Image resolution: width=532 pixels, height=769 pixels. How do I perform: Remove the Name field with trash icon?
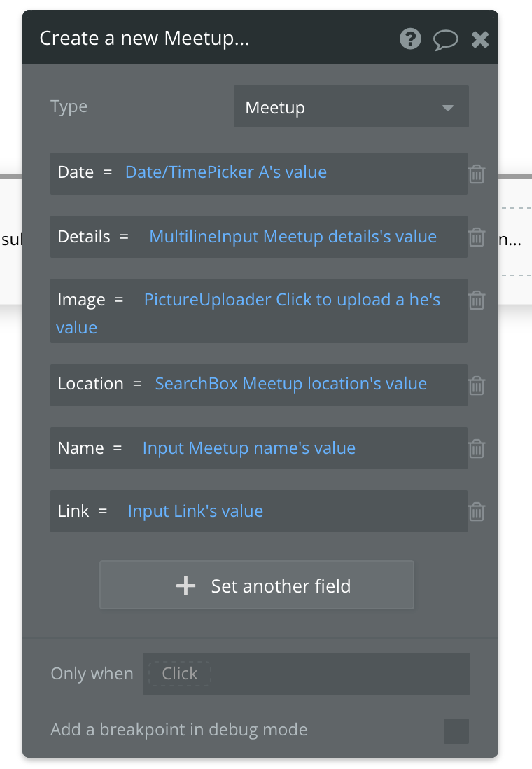tap(477, 448)
